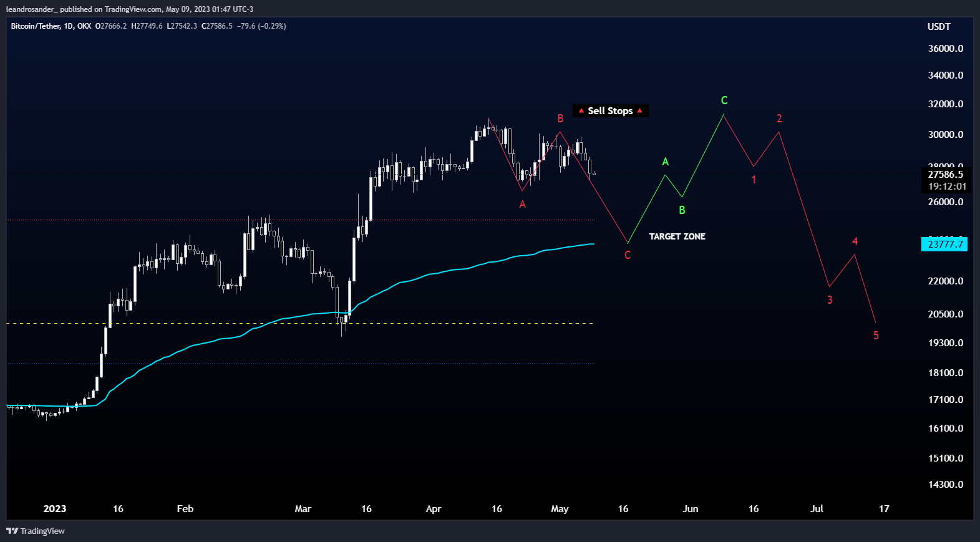Viewport: 980px width, 542px height.
Task: Select the red wave label 4
Action: 855,241
